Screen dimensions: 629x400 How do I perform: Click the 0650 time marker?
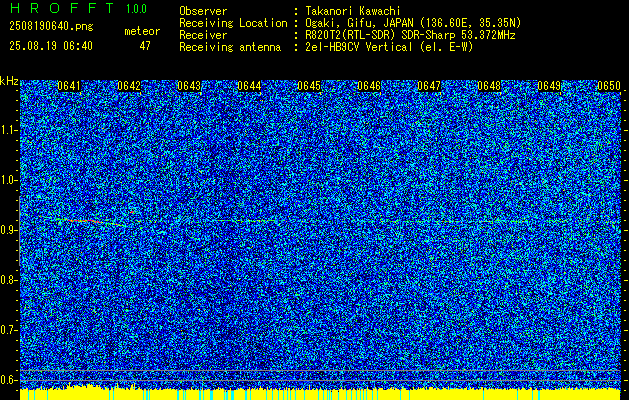pyautogui.click(x=609, y=86)
